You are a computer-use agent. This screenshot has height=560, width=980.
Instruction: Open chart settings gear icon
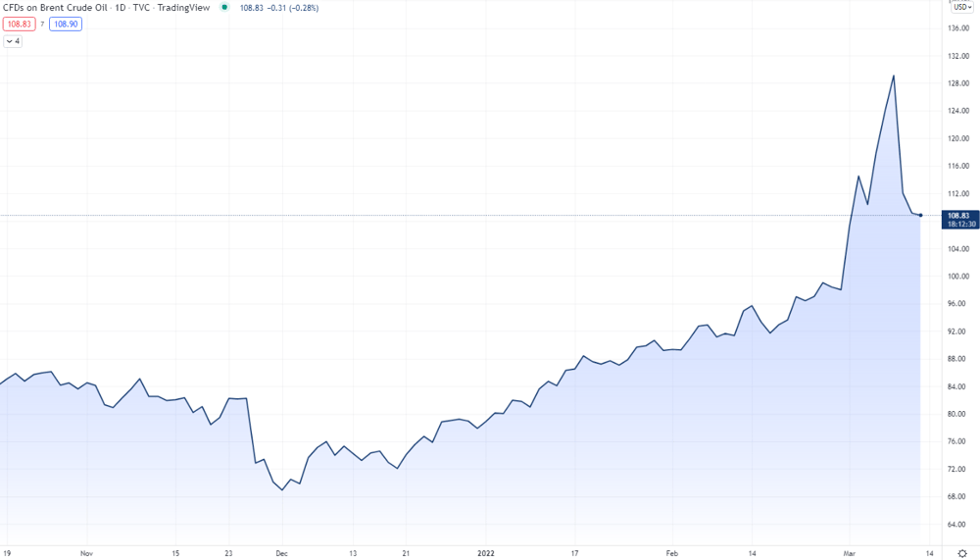[962, 553]
